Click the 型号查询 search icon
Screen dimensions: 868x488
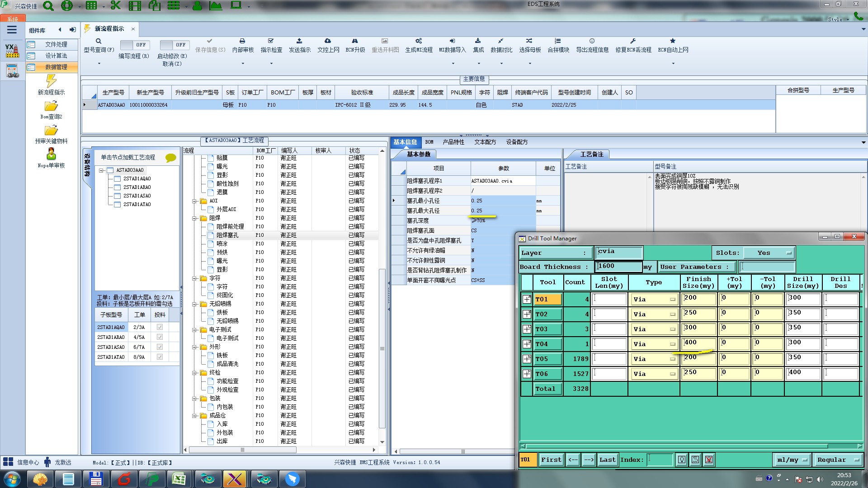click(98, 41)
